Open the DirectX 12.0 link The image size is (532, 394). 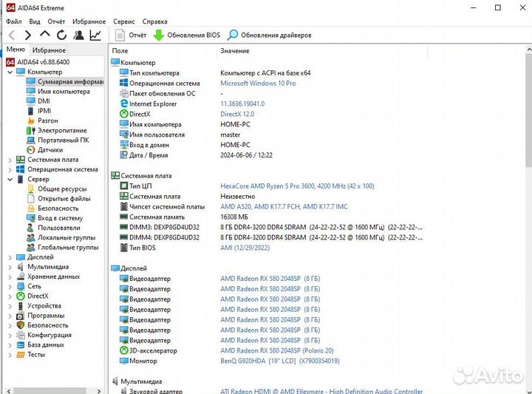pos(237,114)
